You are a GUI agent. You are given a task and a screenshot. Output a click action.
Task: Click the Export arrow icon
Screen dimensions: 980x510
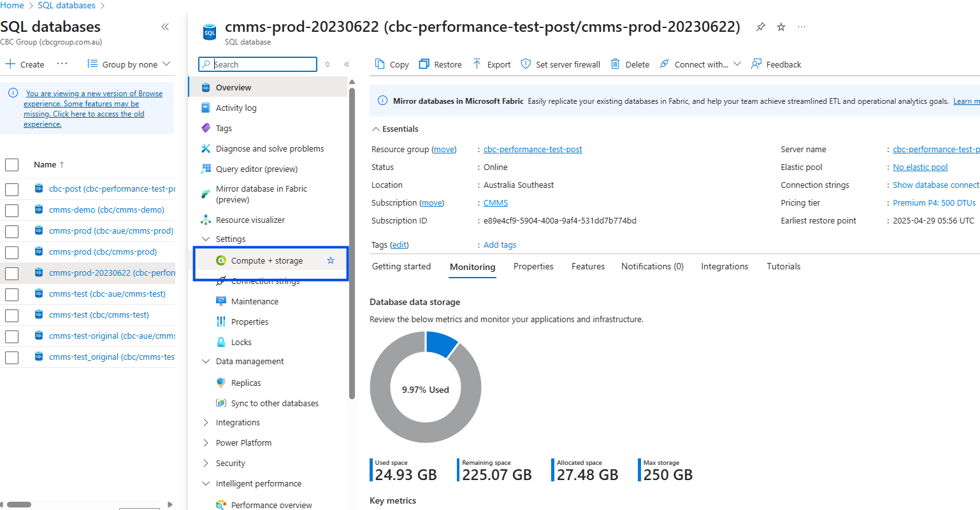[x=477, y=64]
